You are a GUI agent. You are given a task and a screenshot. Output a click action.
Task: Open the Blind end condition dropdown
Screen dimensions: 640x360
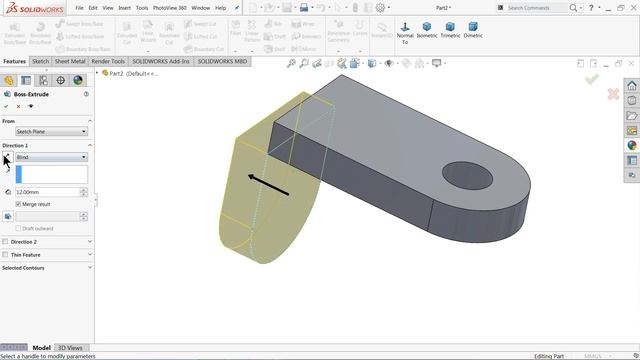click(x=51, y=157)
